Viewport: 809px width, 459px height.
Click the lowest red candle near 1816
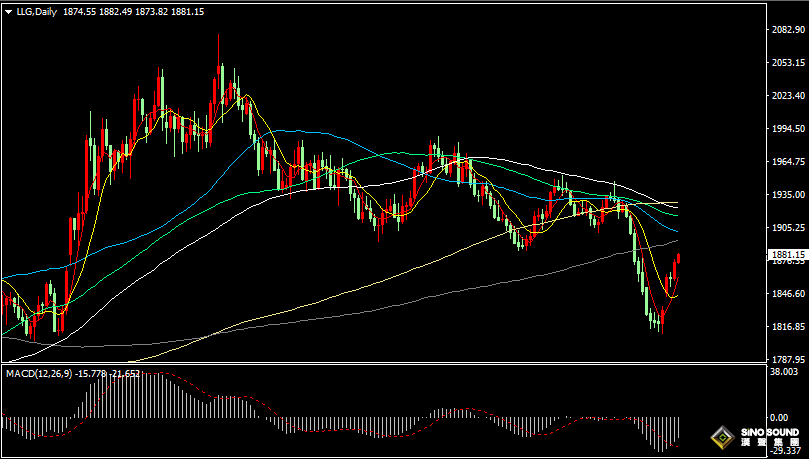coord(661,320)
